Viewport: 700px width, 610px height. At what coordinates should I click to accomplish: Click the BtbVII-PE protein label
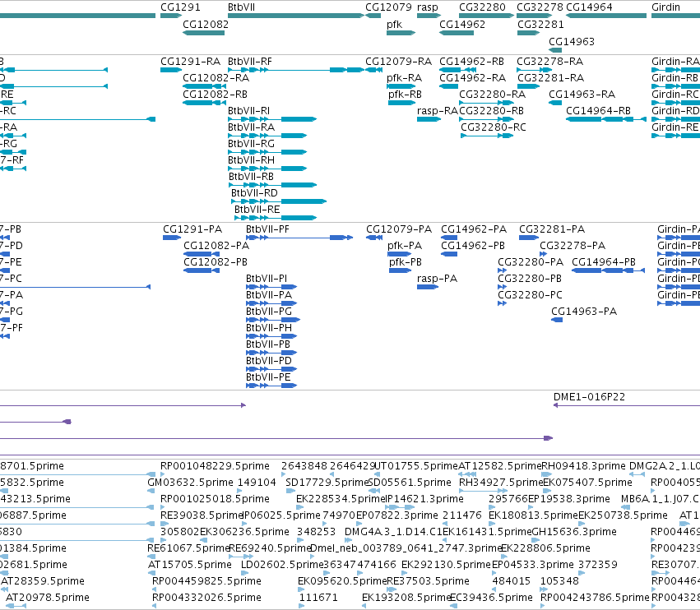[x=268, y=377]
